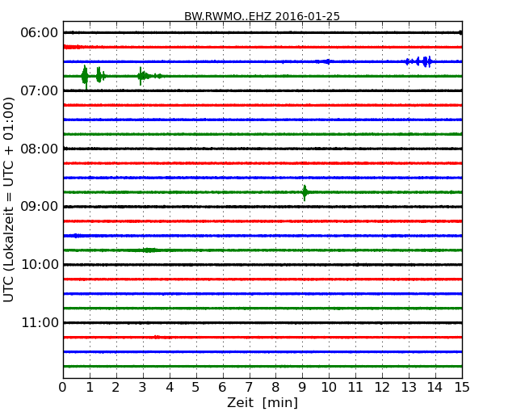
Task: Click x-axis tick label 10
Action: coord(329,388)
